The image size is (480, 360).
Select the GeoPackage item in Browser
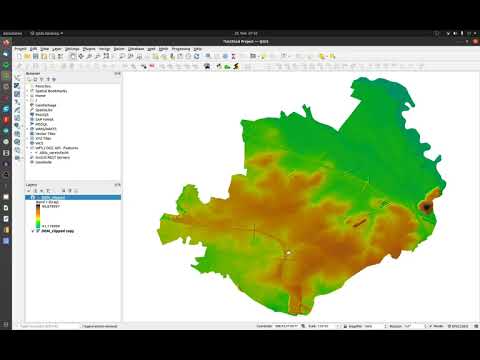(x=46, y=105)
